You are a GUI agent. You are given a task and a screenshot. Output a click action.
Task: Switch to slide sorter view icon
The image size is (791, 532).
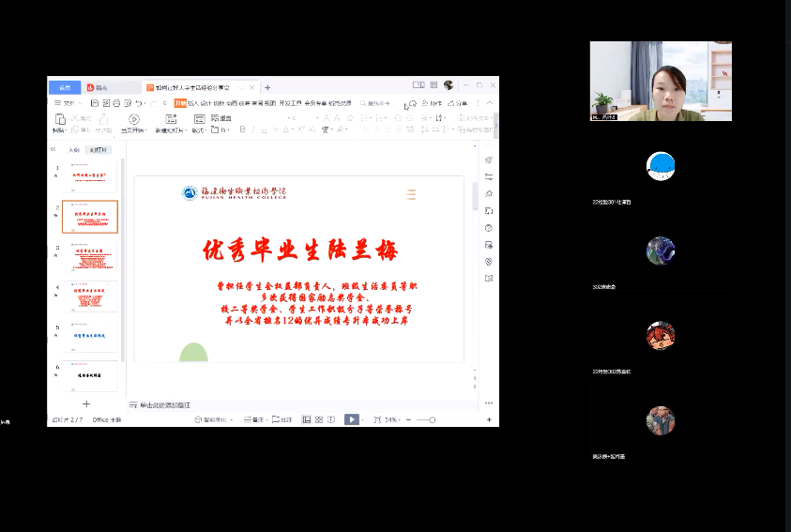click(320, 420)
